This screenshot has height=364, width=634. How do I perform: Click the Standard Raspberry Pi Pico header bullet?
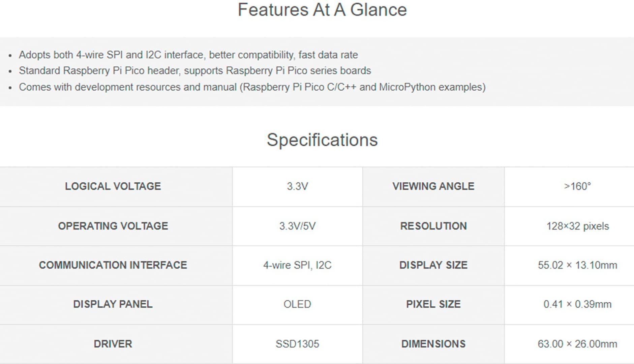coord(195,71)
